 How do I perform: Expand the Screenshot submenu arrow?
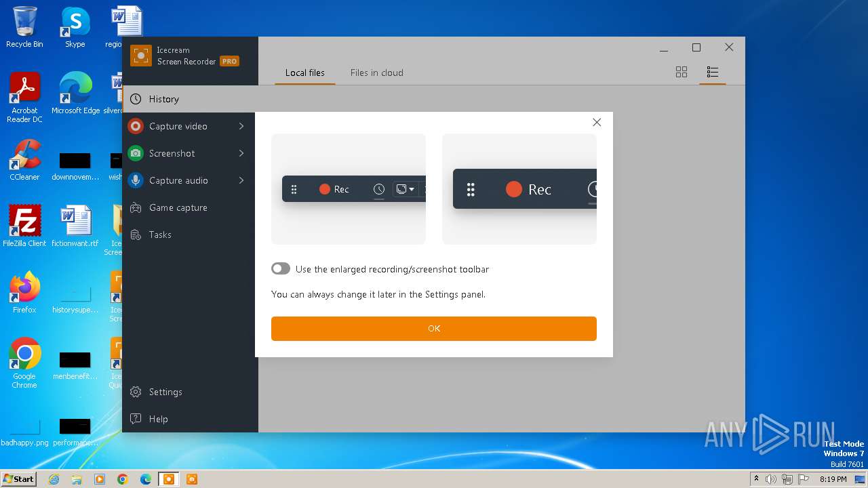(x=241, y=153)
